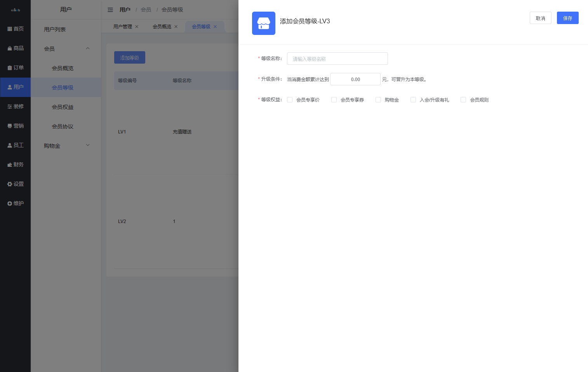Open the 营销 marketing sidebar icon
The width and height of the screenshot is (588, 372).
point(10,126)
